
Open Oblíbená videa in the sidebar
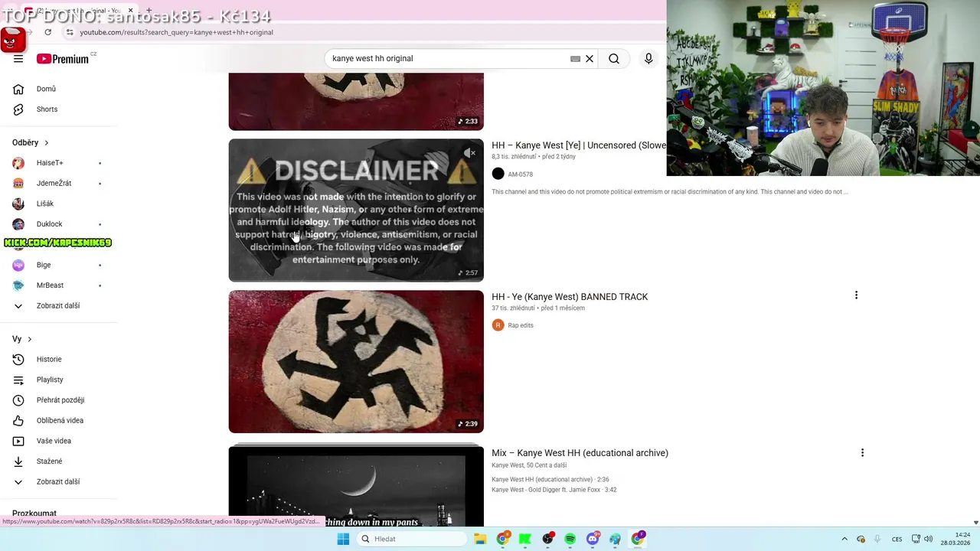pos(59,421)
